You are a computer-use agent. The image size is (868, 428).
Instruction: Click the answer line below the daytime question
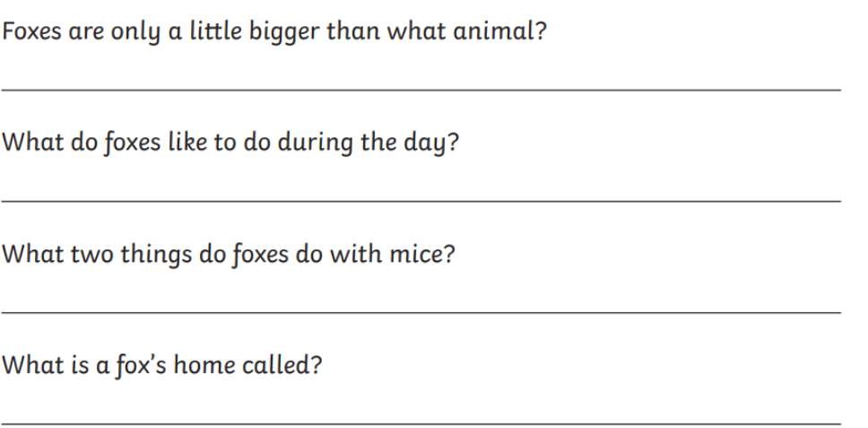pos(421,200)
